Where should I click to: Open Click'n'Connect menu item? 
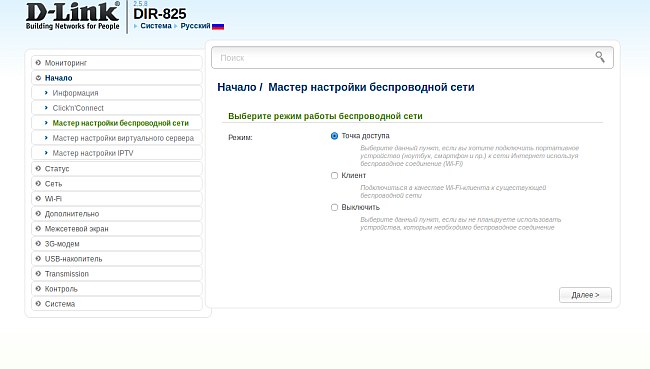(78, 108)
